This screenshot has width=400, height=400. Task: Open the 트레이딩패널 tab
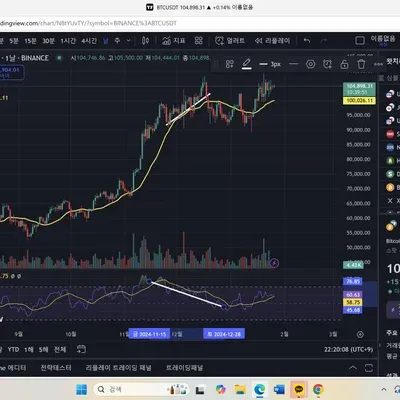tap(184, 368)
